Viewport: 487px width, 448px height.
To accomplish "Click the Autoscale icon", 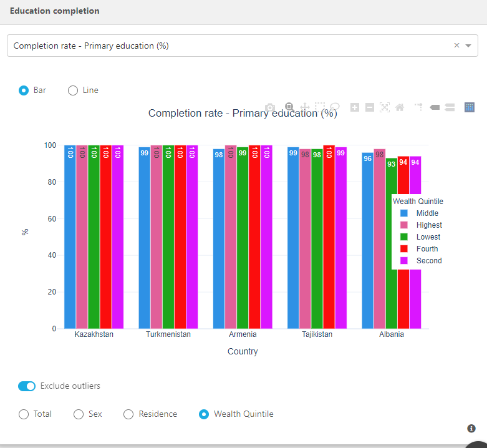I will tap(385, 107).
